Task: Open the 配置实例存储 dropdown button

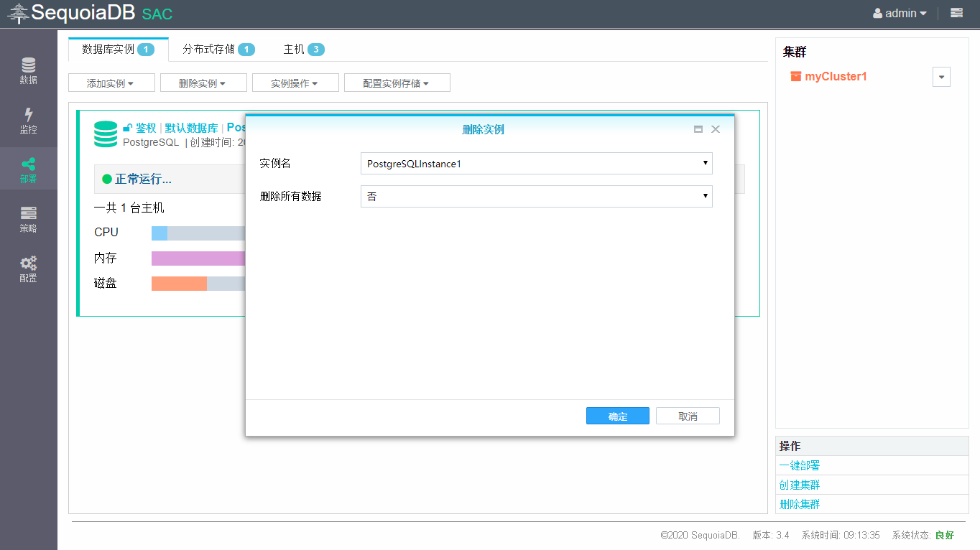Action: [397, 83]
